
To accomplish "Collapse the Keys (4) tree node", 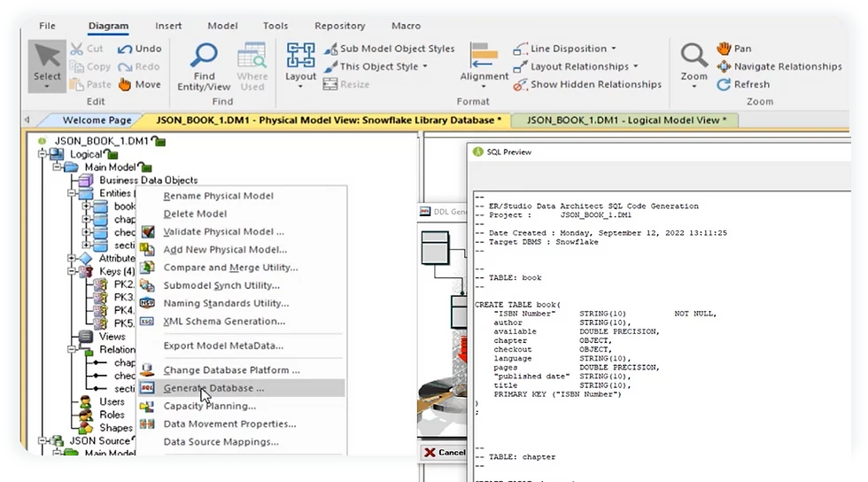I will [72, 271].
